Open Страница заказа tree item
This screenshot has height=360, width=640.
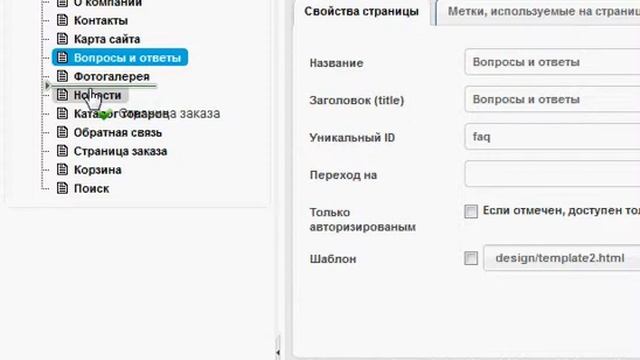(x=120, y=151)
